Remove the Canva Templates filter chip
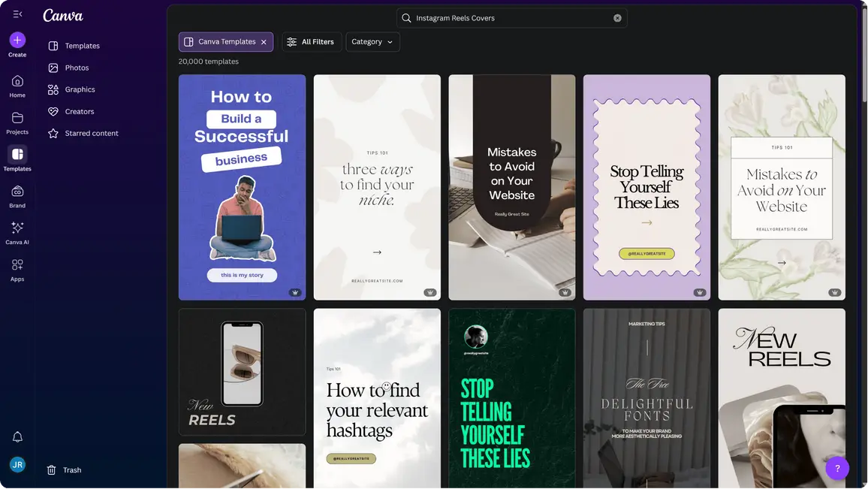868x489 pixels. click(x=264, y=42)
